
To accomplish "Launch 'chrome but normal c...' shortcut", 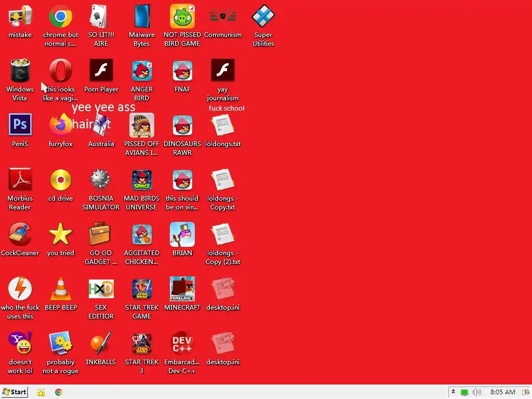I will tap(60, 16).
